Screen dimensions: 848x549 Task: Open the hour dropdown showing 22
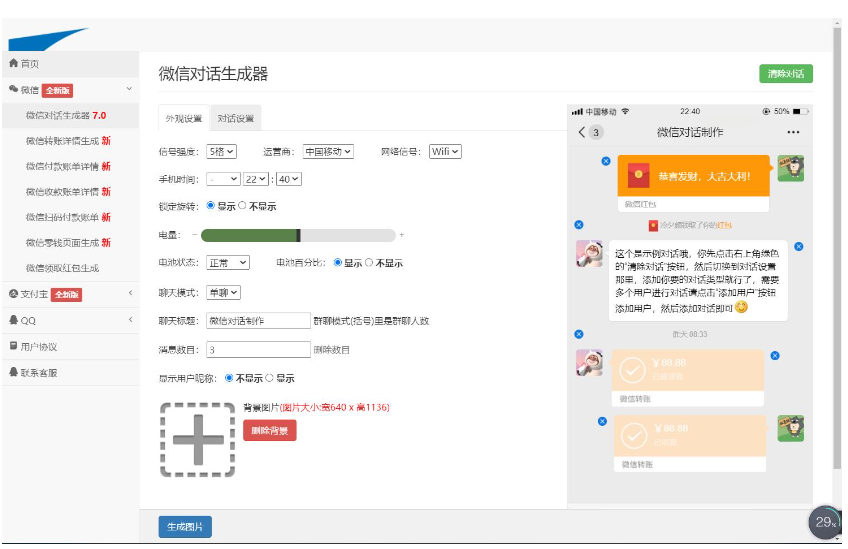coord(256,179)
